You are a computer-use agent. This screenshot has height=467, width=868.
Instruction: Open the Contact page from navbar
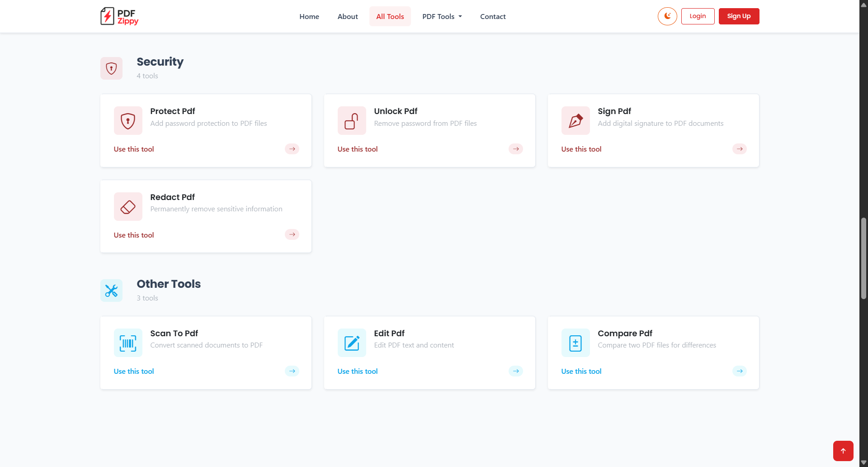pos(493,16)
